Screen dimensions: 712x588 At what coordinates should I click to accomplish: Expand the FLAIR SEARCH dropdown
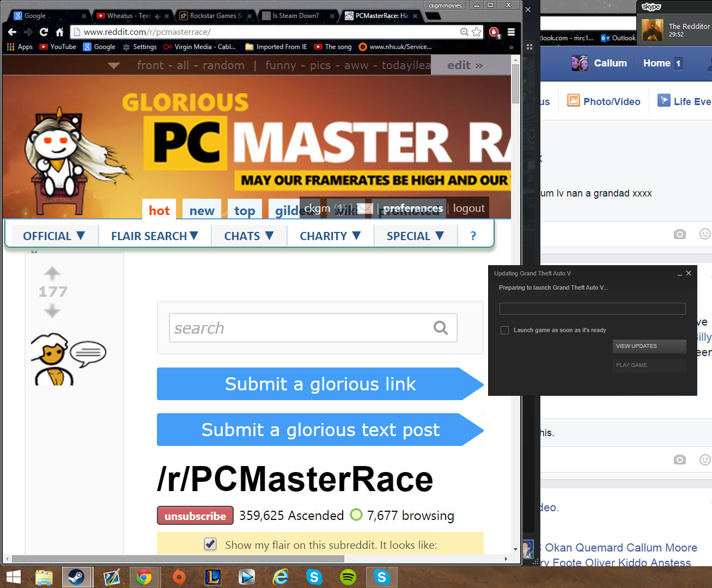pyautogui.click(x=155, y=236)
